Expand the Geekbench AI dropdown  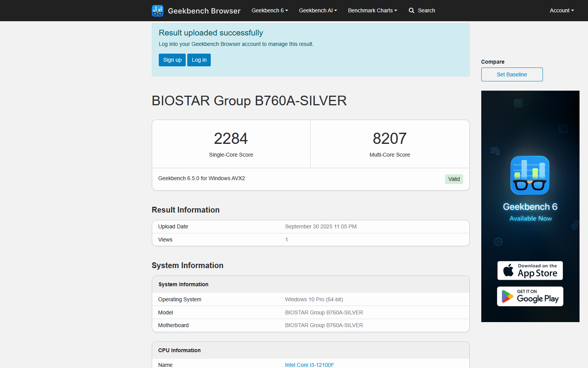coord(318,10)
